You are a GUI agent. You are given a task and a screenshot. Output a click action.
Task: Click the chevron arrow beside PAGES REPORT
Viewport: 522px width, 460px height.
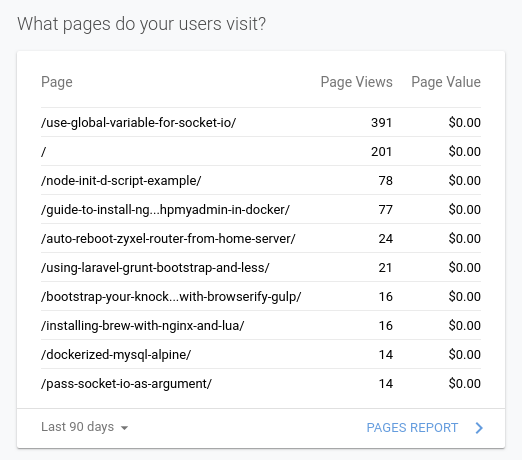[479, 428]
